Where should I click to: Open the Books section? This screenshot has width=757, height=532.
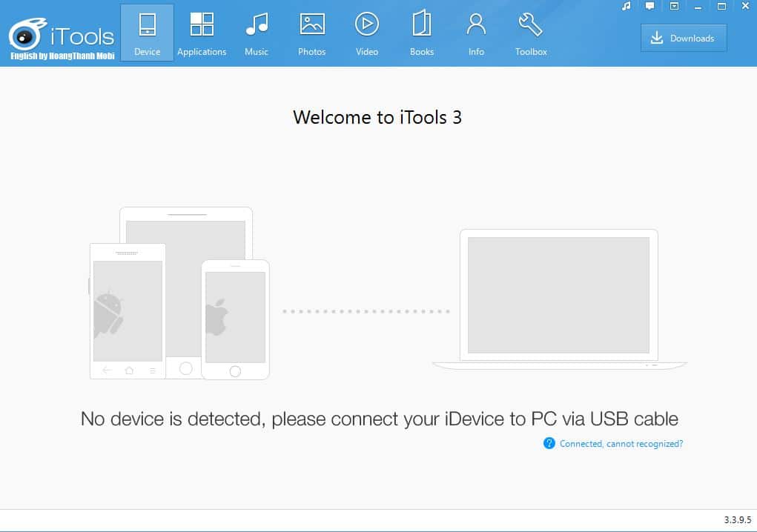(x=421, y=33)
